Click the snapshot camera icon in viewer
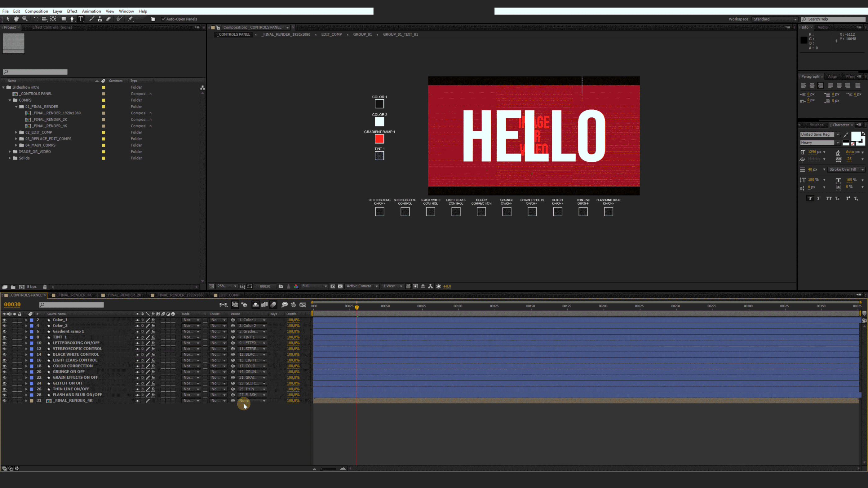The width and height of the screenshot is (868, 488). click(x=281, y=286)
